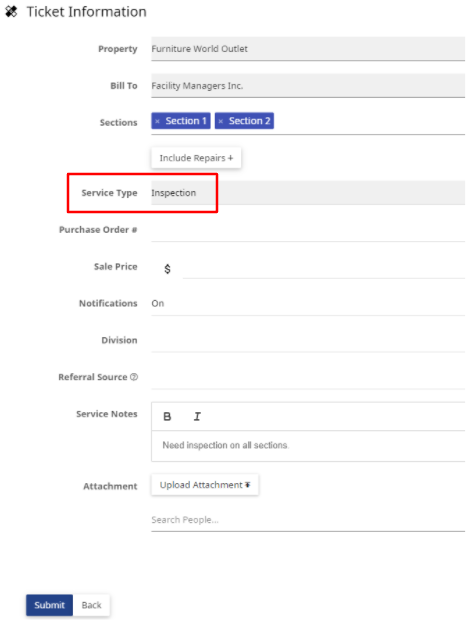
Task: Click the Search People input field
Action: pyautogui.click(x=308, y=520)
